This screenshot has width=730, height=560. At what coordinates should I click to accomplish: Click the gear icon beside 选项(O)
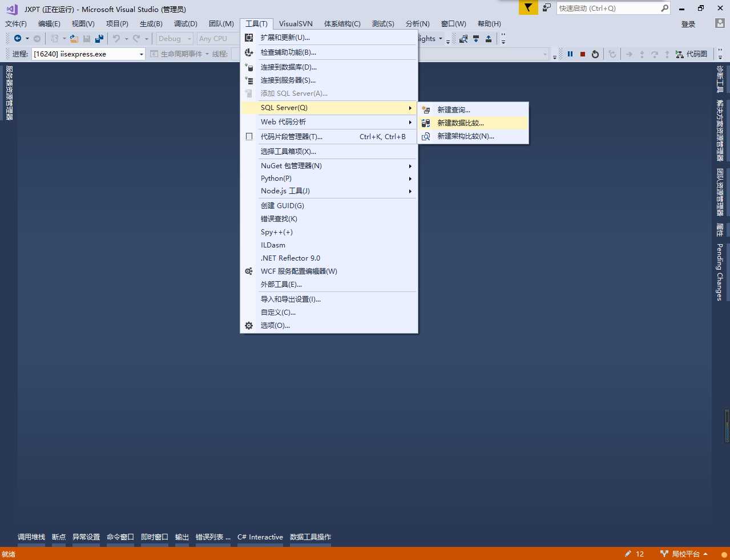249,326
